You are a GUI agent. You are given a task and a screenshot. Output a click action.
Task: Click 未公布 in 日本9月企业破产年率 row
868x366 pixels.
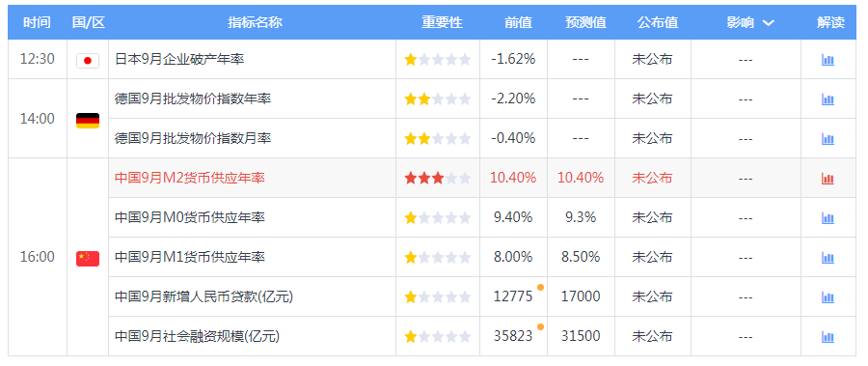pyautogui.click(x=652, y=59)
